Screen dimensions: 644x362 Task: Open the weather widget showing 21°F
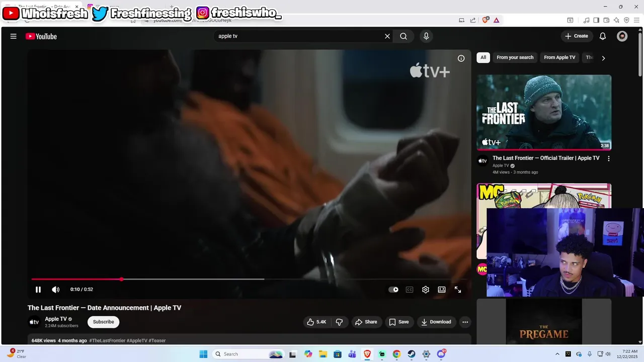pos(17,354)
